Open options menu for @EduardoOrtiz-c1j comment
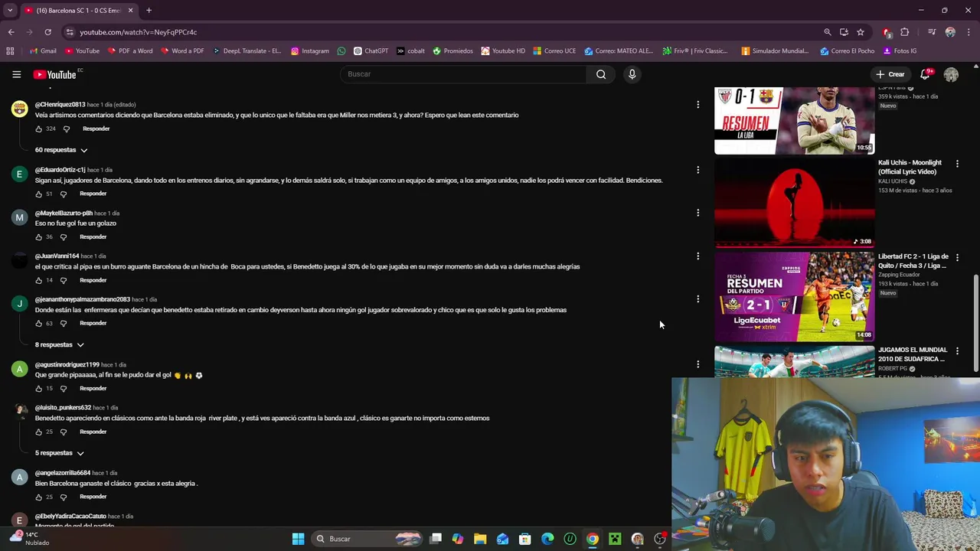 point(697,170)
